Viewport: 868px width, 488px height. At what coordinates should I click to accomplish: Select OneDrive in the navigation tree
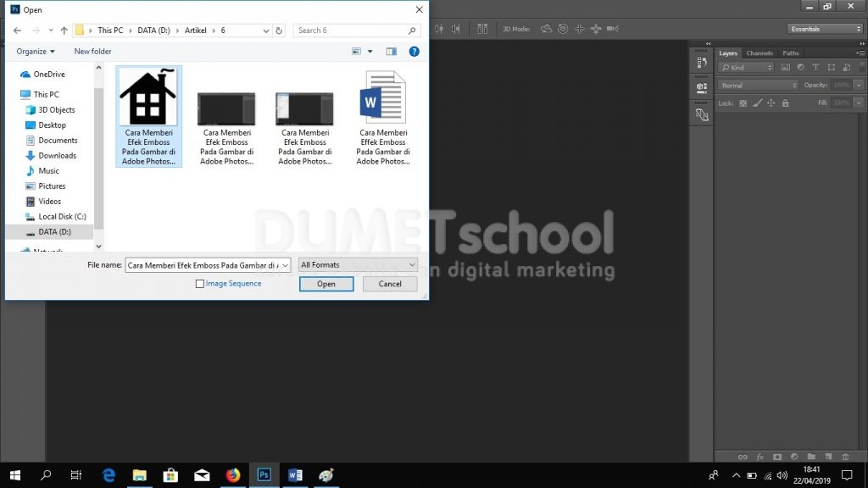[x=42, y=75]
